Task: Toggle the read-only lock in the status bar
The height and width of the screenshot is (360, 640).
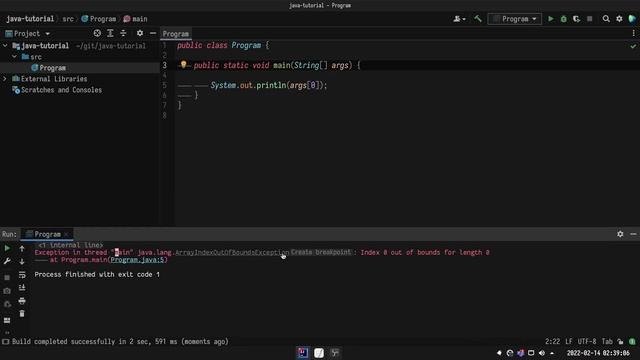Action: (x=620, y=342)
